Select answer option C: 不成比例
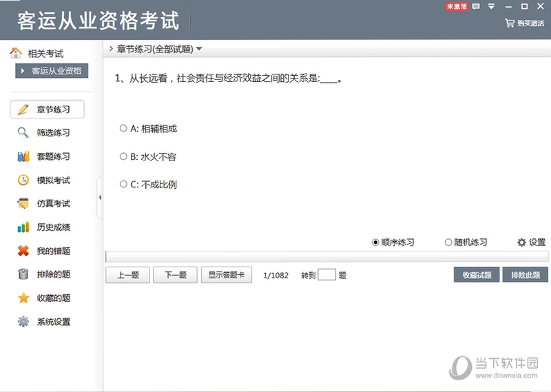 click(123, 184)
